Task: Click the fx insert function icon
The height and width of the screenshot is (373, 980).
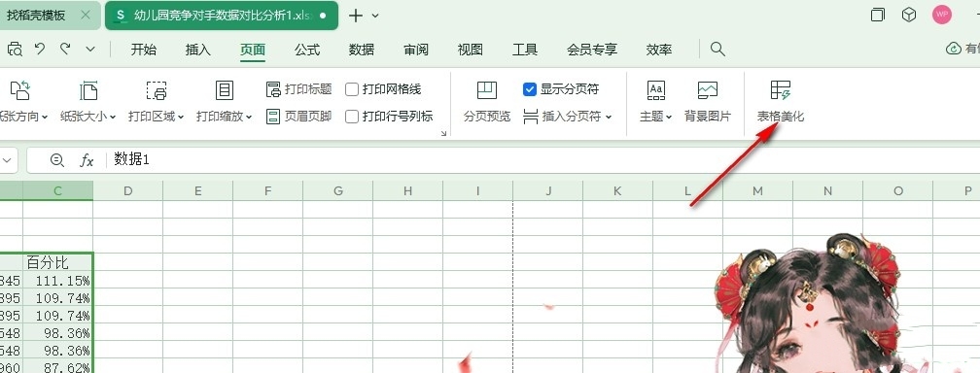Action: click(87, 160)
